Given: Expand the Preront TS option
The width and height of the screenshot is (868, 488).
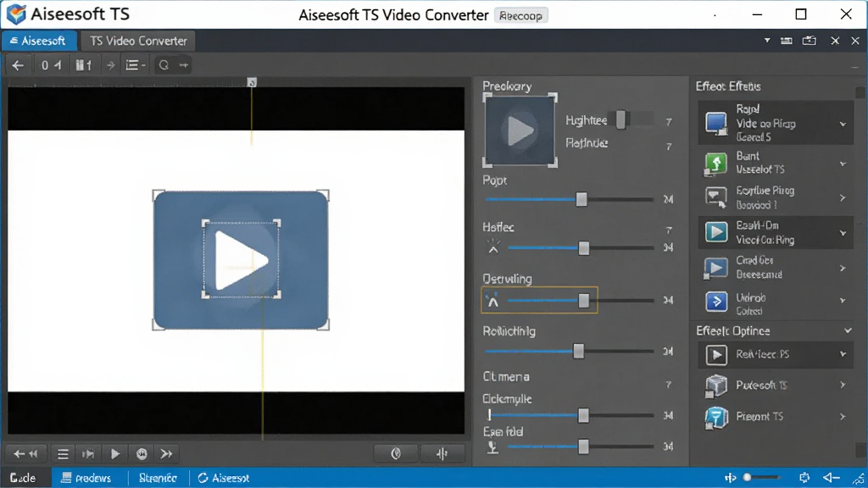Looking at the screenshot, I should (843, 417).
